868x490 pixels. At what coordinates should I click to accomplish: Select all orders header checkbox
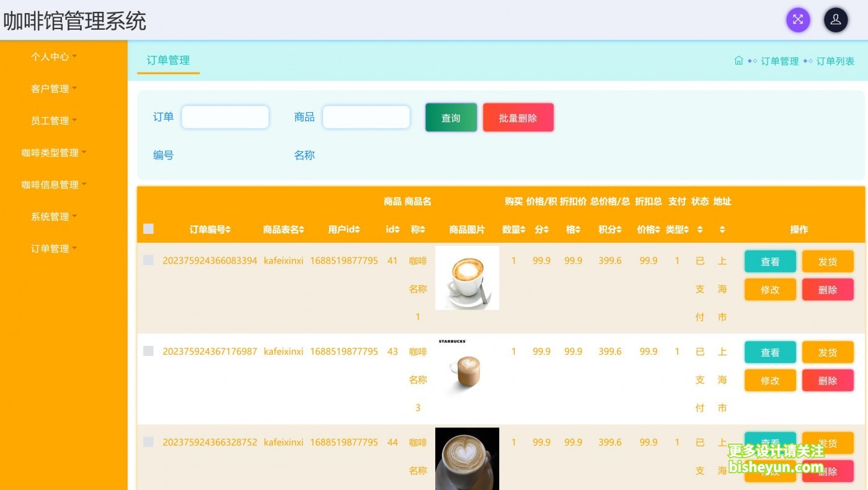(148, 229)
